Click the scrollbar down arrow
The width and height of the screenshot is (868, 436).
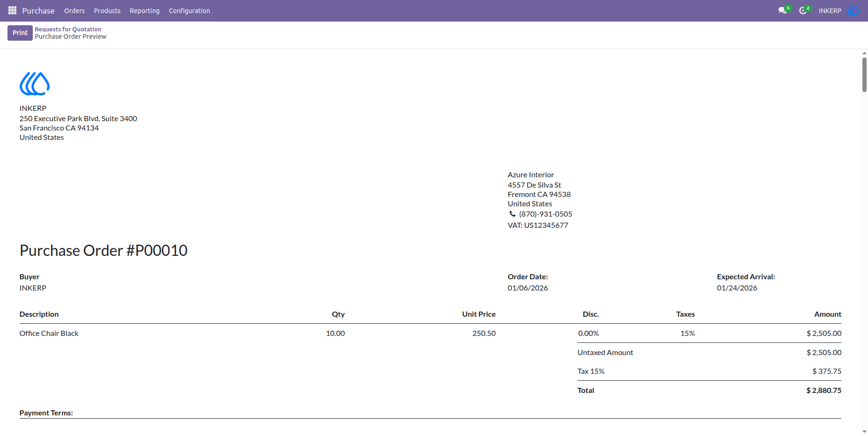[x=864, y=432]
